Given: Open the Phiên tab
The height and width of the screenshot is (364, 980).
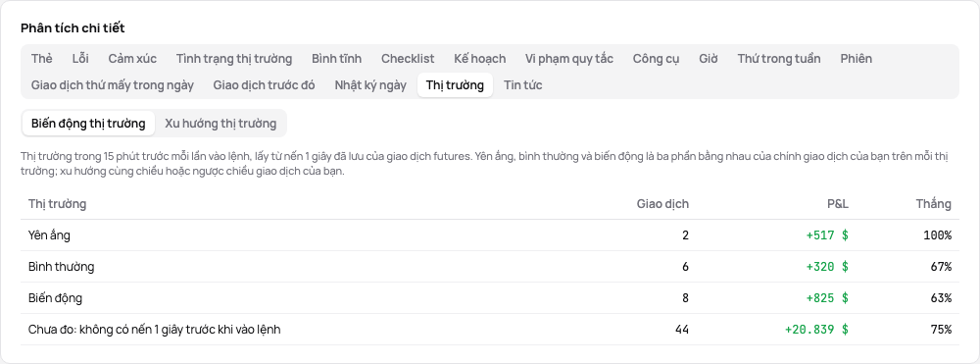Looking at the screenshot, I should click(857, 59).
